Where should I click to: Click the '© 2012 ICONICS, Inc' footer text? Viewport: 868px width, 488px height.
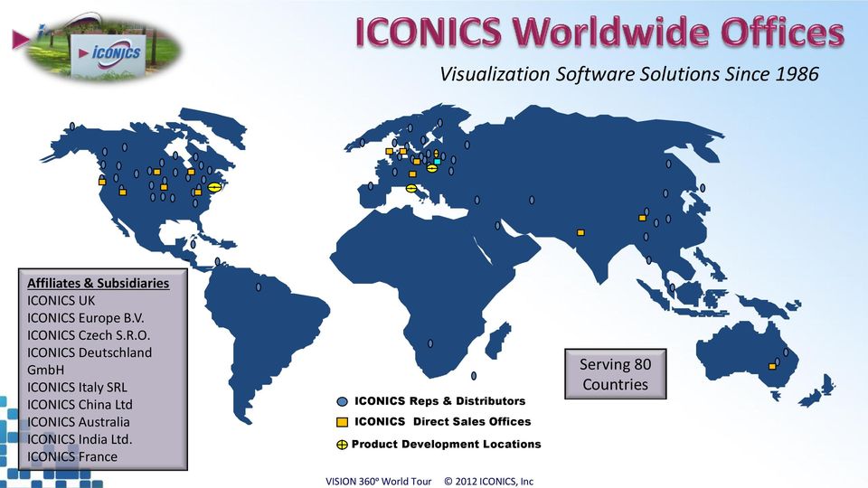point(489,482)
